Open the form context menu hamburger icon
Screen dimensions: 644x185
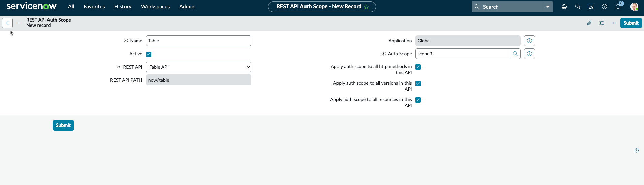20,23
